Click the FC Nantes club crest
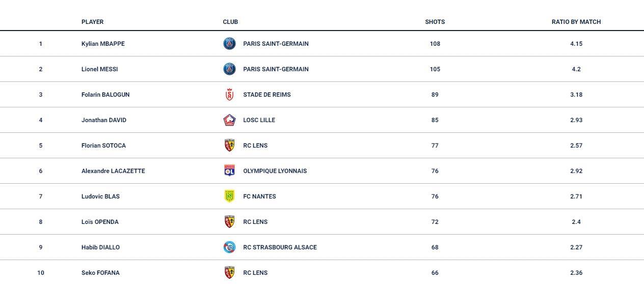 [229, 196]
